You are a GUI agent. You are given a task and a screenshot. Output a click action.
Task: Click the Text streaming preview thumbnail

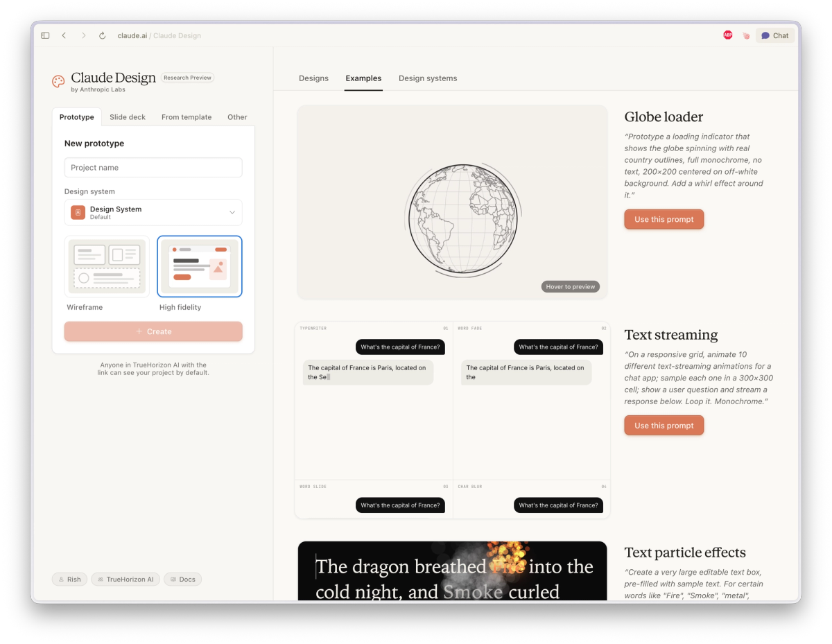[x=453, y=420]
